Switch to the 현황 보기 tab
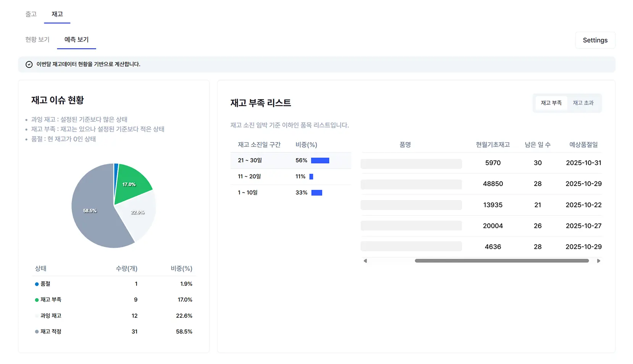633x364 pixels. [37, 39]
